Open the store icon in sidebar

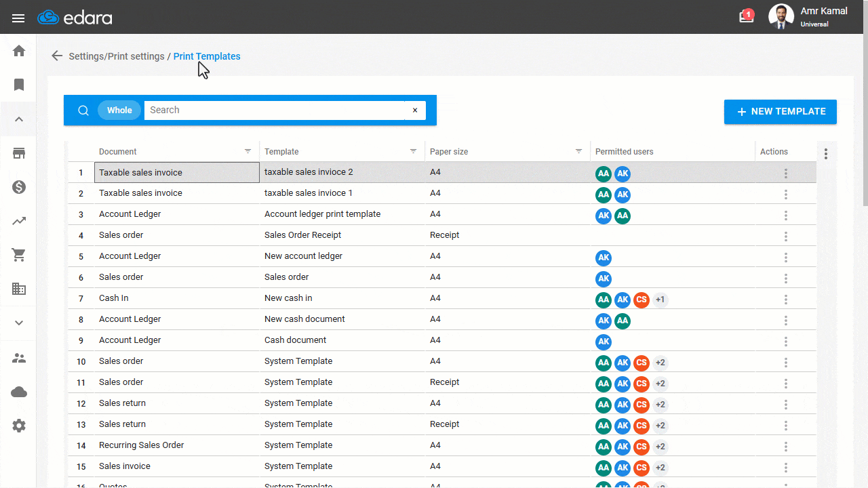point(19,154)
